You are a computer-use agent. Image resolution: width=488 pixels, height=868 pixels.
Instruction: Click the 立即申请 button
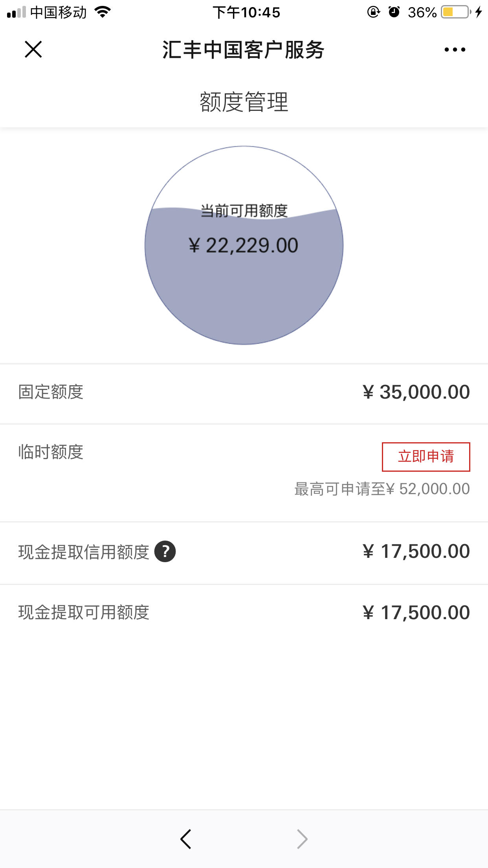[x=426, y=457]
